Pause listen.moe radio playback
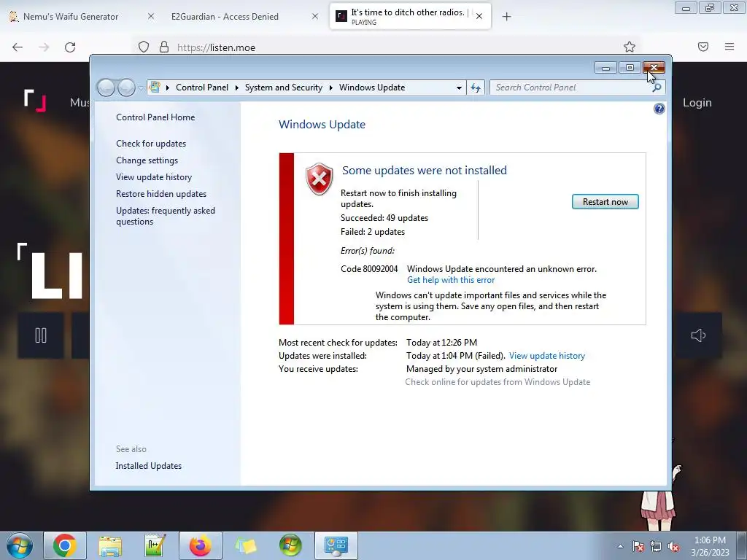Image resolution: width=747 pixels, height=560 pixels. tap(41, 335)
